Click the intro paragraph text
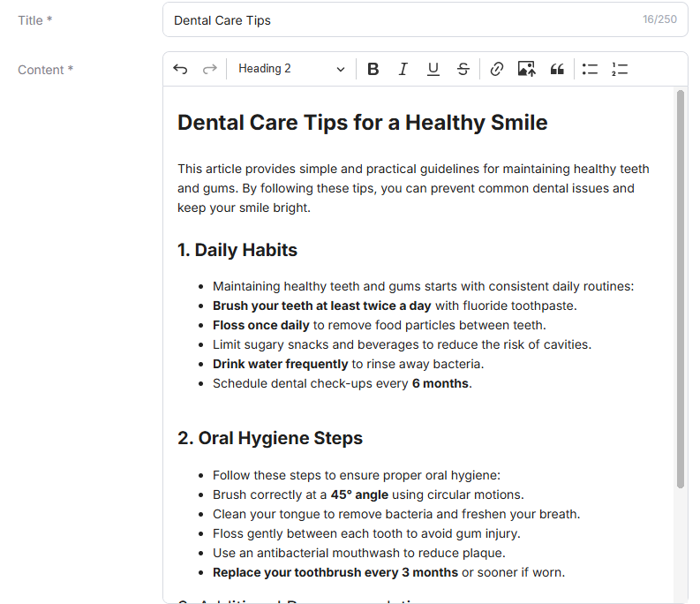 tap(413, 188)
